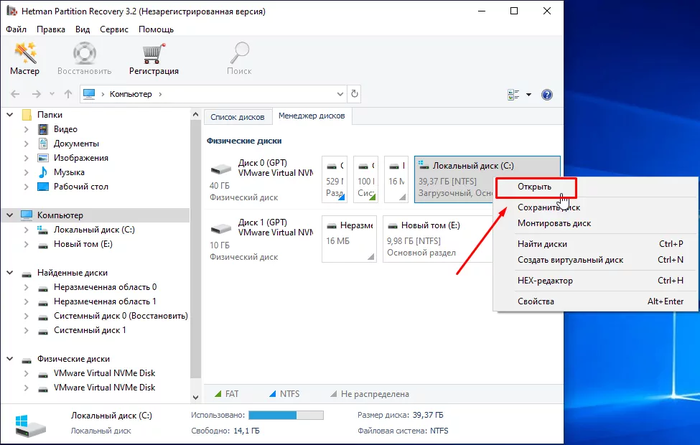Launch the Мастер recovery wizard

[24, 58]
